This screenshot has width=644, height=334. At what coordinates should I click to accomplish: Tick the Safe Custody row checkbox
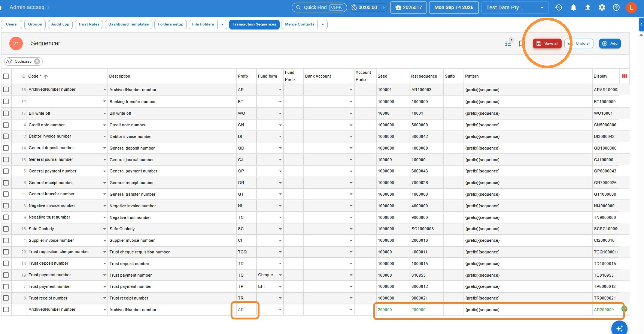coord(6,229)
